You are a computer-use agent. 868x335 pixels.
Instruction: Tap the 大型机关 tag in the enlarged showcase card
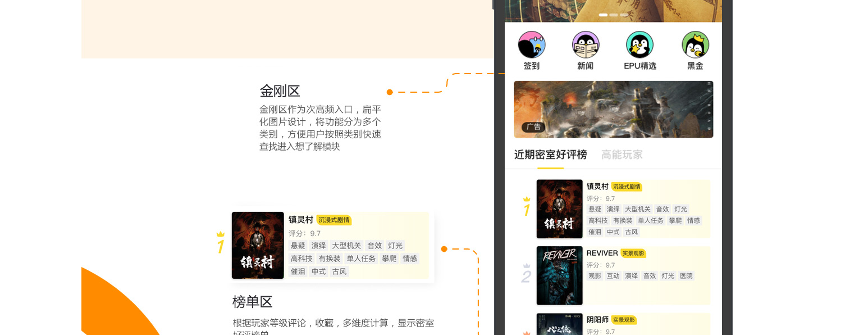pyautogui.click(x=346, y=246)
